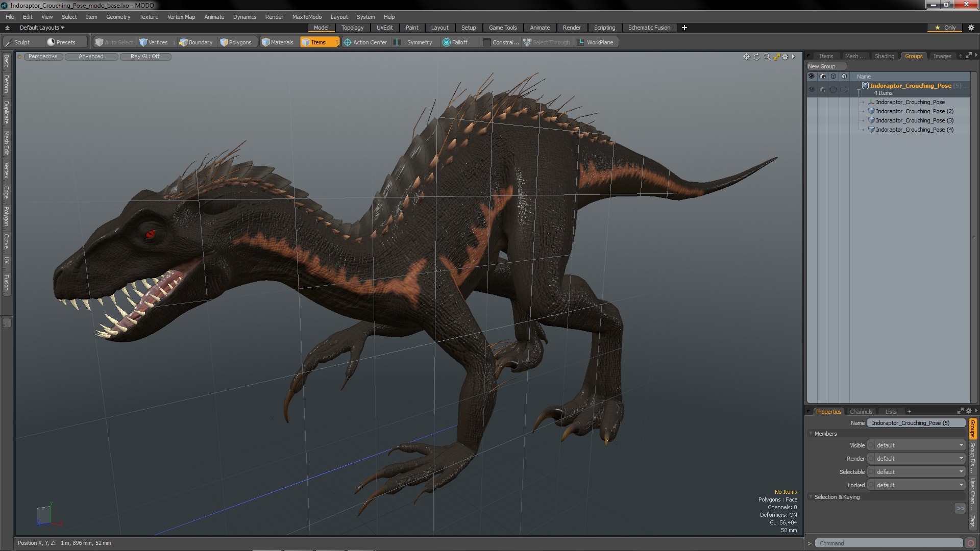This screenshot has width=980, height=551.
Task: Click the viewport axis gizmo cube
Action: pyautogui.click(x=44, y=515)
